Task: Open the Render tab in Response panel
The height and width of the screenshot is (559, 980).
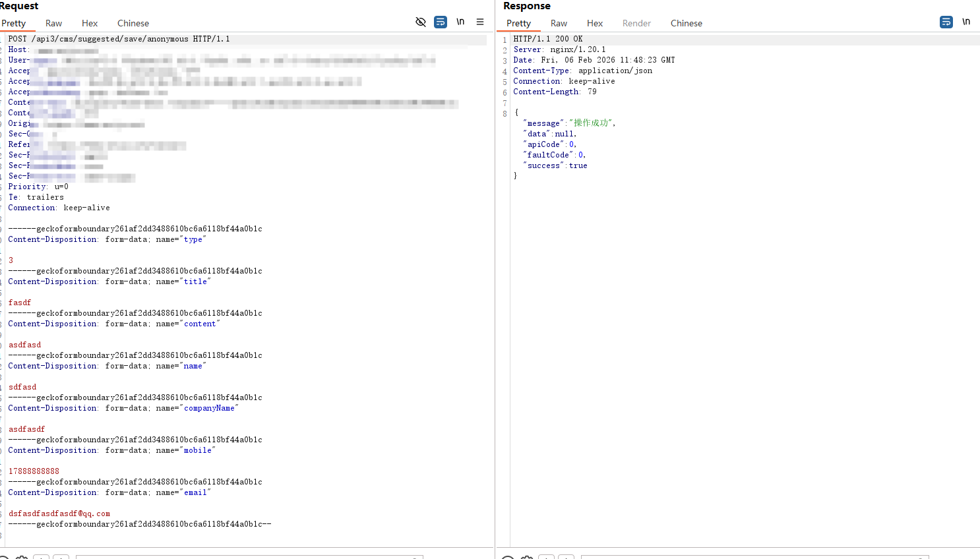Action: [x=636, y=23]
